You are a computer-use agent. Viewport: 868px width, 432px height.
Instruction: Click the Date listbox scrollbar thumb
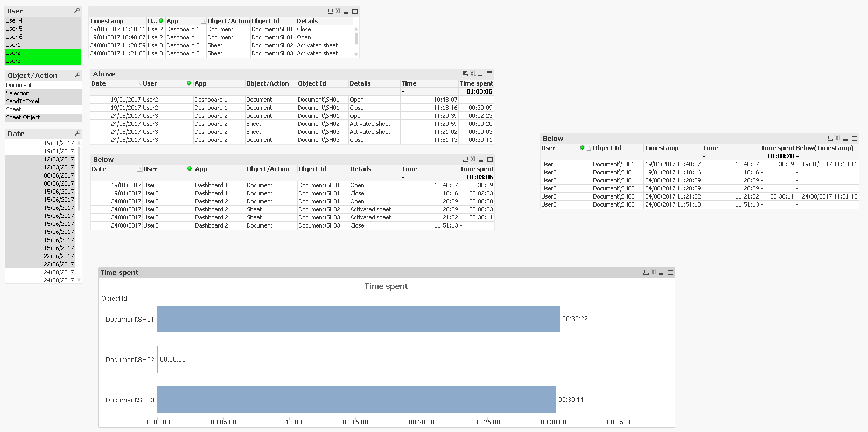coord(79,178)
